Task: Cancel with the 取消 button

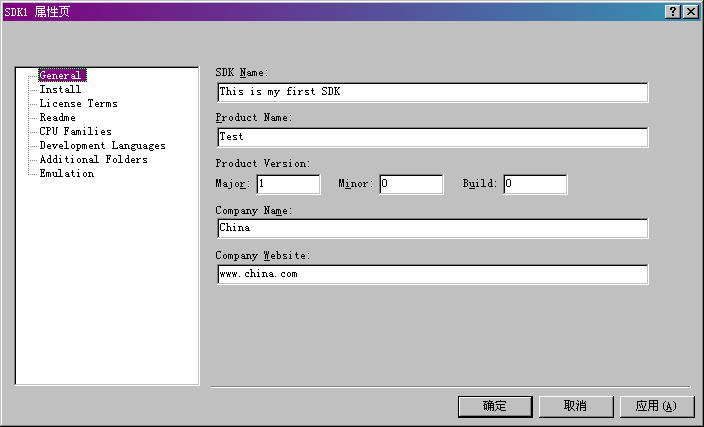Action: coord(576,406)
